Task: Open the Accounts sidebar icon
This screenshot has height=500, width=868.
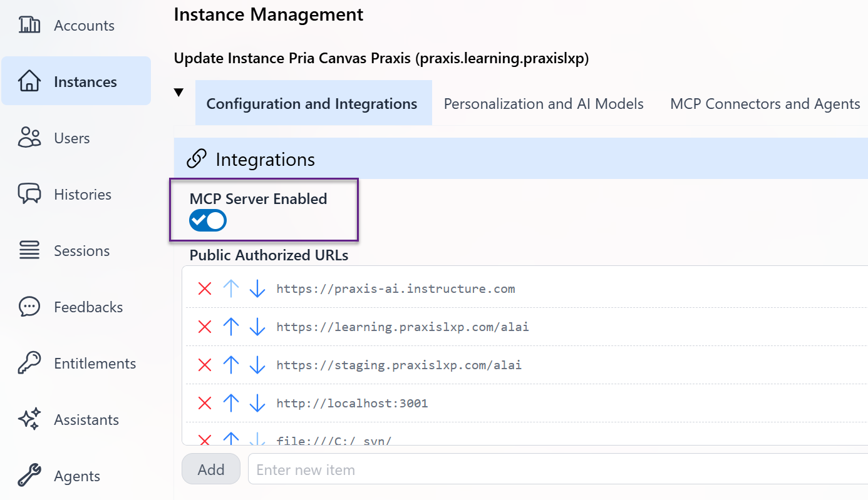Action: point(29,26)
